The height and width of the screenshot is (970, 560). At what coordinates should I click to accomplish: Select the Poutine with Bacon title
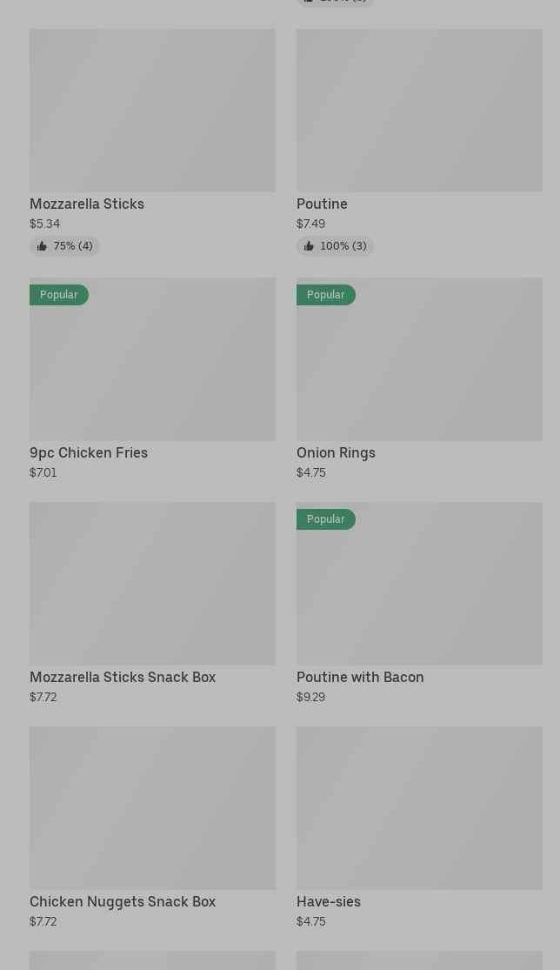click(360, 677)
